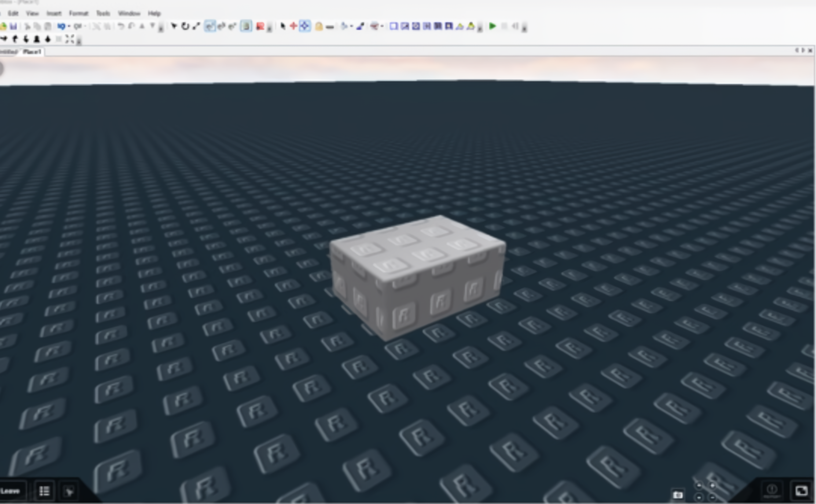
Task: Click the sixth dark blue surface icon
Action: click(449, 26)
